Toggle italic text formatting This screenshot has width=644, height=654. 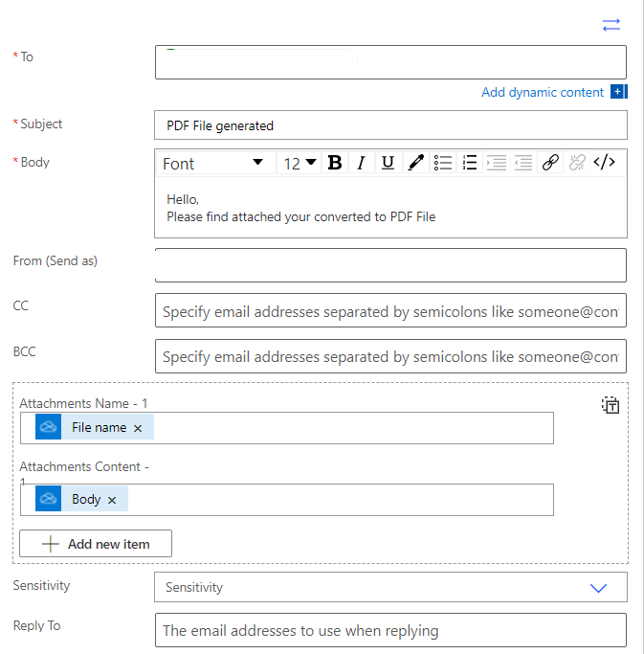361,163
